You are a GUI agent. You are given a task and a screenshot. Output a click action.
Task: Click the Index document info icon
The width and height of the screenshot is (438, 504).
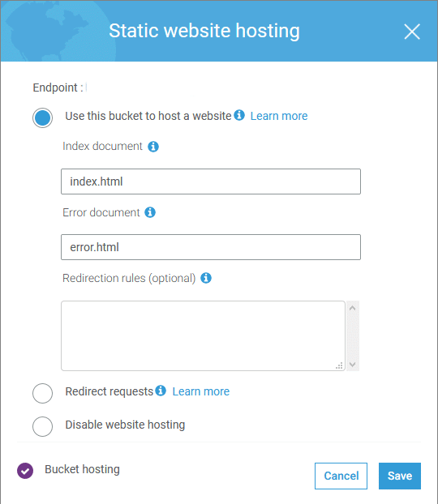[x=153, y=147]
